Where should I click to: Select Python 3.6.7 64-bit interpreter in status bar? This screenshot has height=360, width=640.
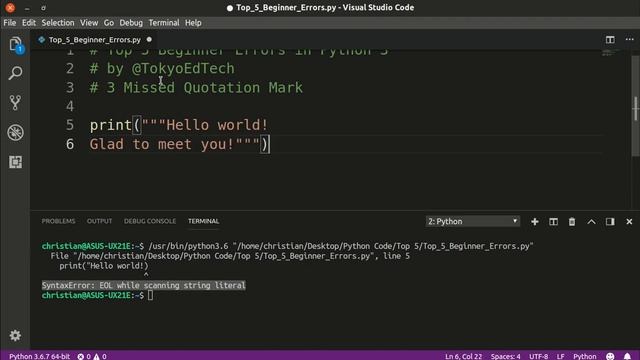pos(39,356)
